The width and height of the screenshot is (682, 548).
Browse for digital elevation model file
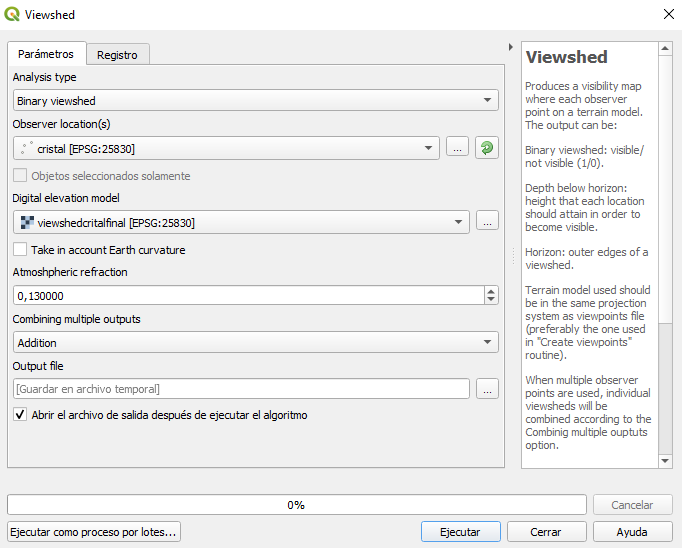point(487,222)
